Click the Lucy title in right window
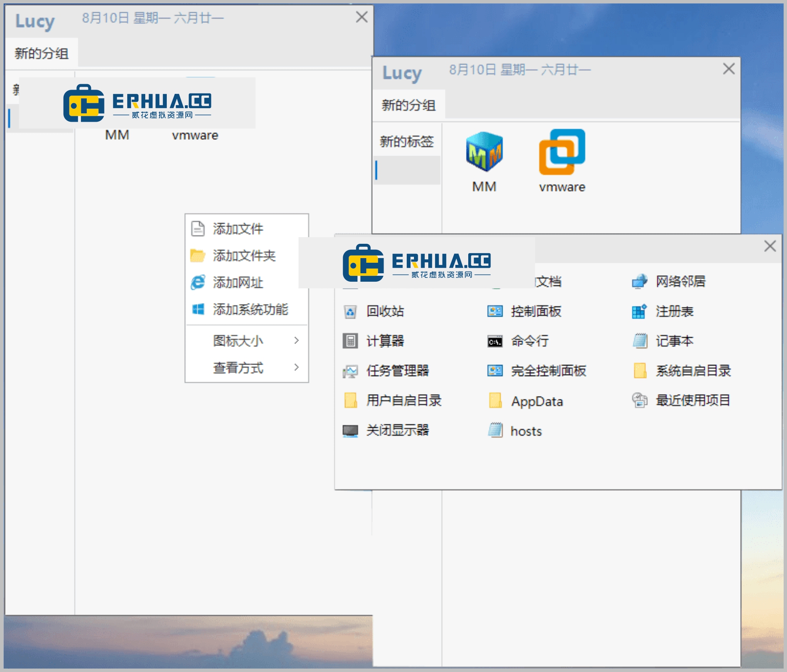The image size is (787, 672). [x=402, y=73]
